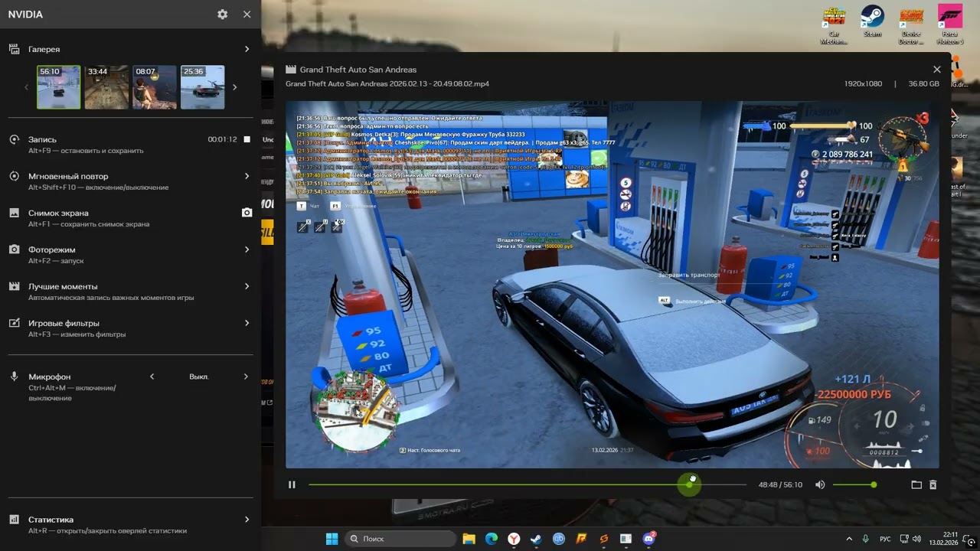Expand the Игровые фильтры arrow

247,323
